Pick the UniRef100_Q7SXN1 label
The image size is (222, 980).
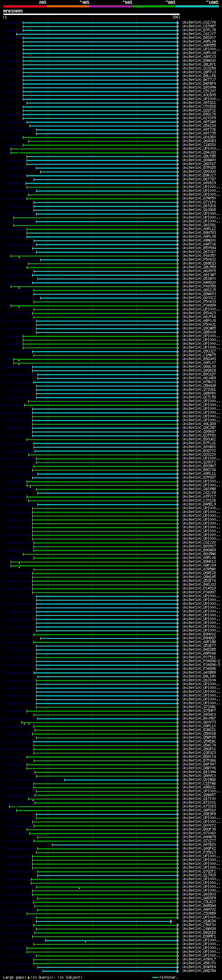coord(199,707)
